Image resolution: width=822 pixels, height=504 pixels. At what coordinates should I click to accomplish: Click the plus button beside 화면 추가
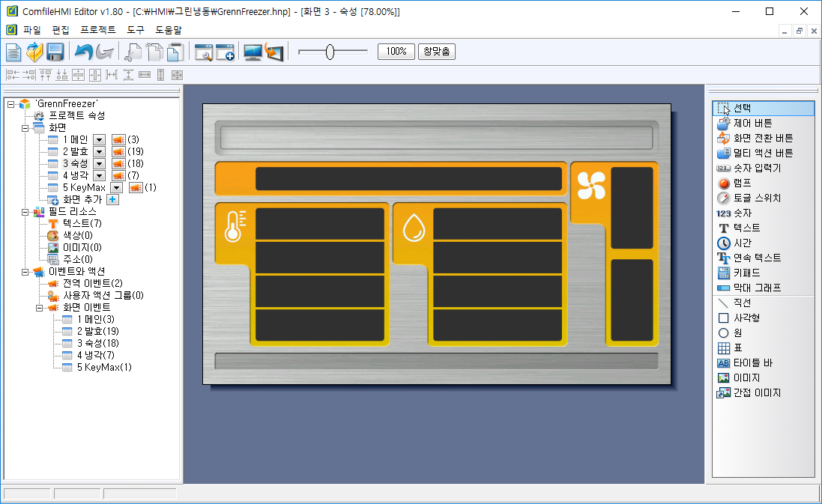112,199
